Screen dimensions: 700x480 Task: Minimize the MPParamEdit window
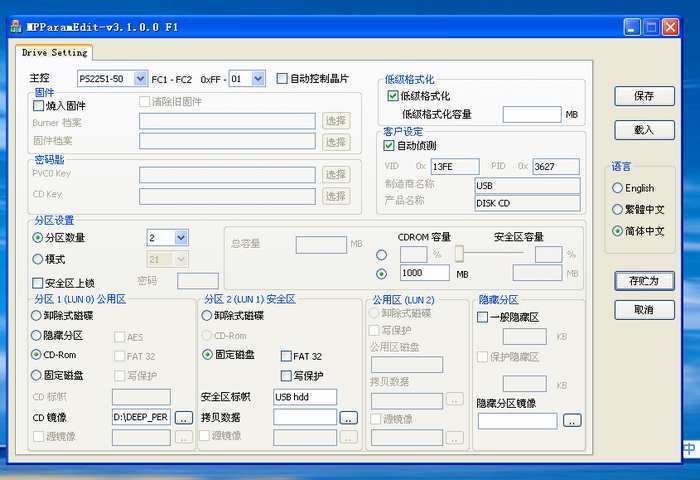pyautogui.click(x=632, y=27)
